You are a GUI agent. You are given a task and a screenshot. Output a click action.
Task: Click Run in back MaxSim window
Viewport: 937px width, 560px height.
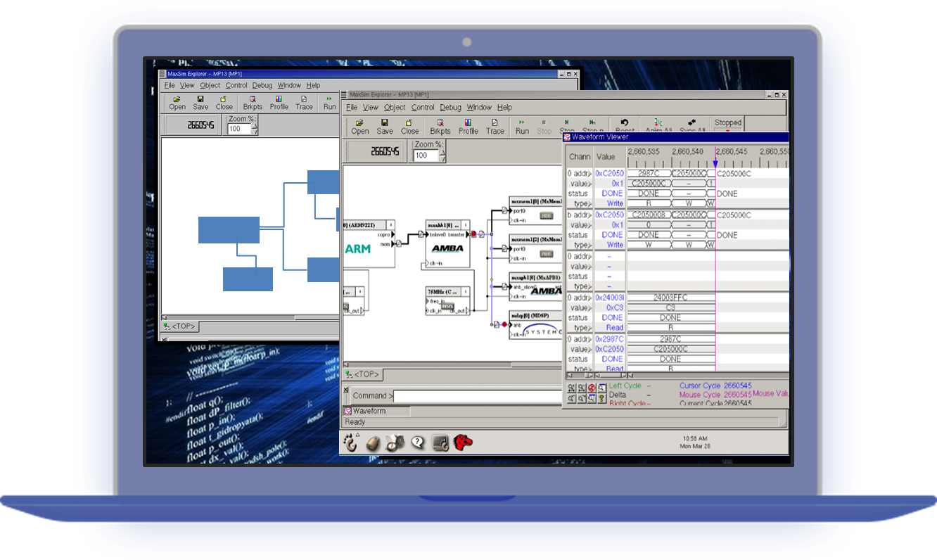point(329,103)
